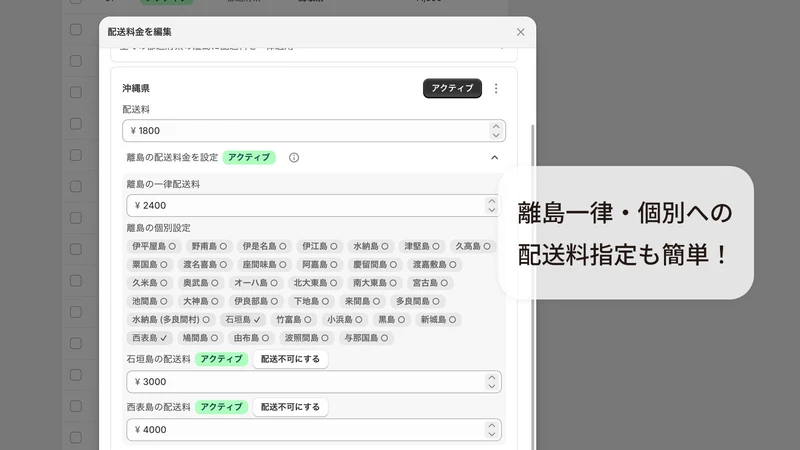Click the 沖縄県 配送料 ¥1800 field
This screenshot has width=800, height=450.
click(x=314, y=131)
